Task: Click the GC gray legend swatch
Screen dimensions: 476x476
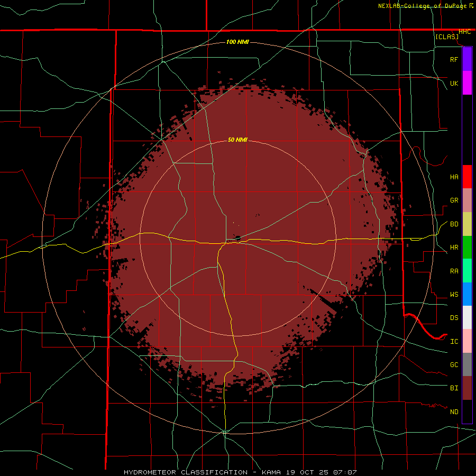Action: 467,364
